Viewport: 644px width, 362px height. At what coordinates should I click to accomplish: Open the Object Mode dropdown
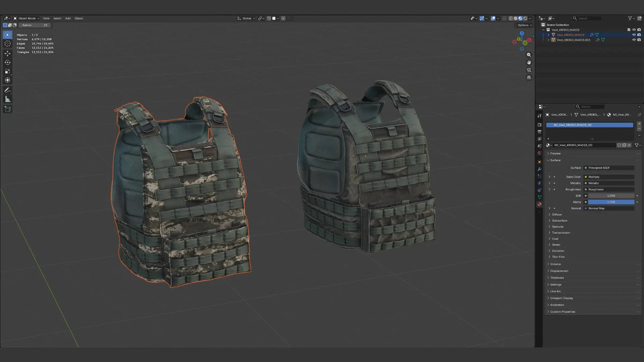tap(27, 18)
